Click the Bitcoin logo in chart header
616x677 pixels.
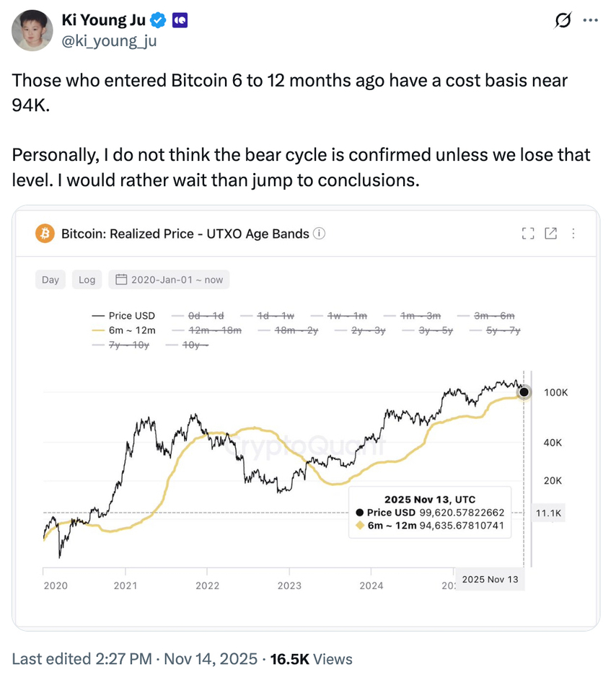(x=45, y=234)
